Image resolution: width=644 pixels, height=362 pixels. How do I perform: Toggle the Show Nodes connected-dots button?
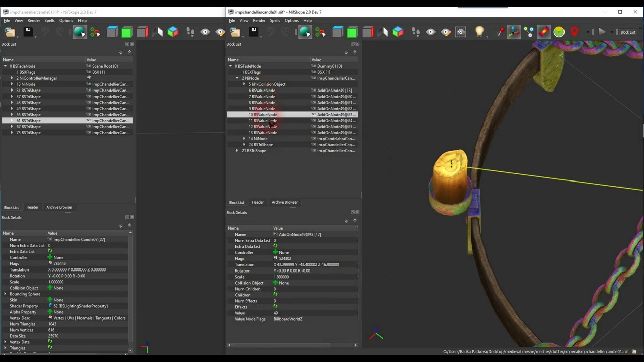529,32
